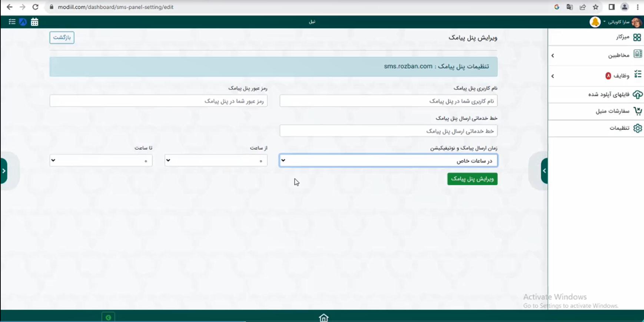
Task: Open the تا ساعت hour dropdown
Action: click(x=101, y=160)
